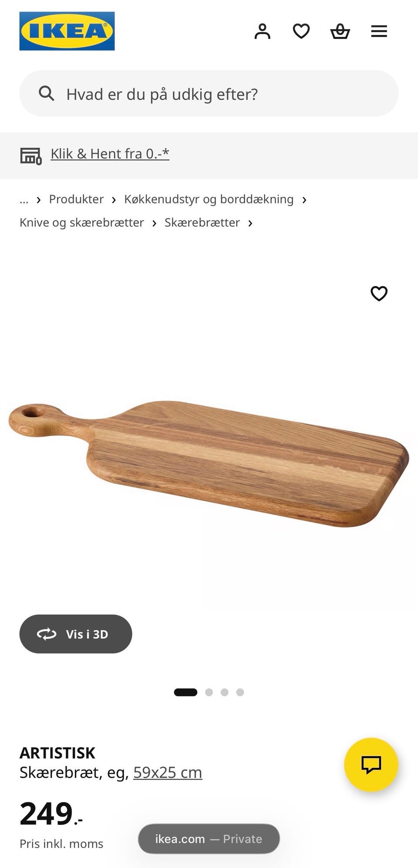
Task: Open Klik & Hent fra 0.-* link
Action: coord(110,154)
